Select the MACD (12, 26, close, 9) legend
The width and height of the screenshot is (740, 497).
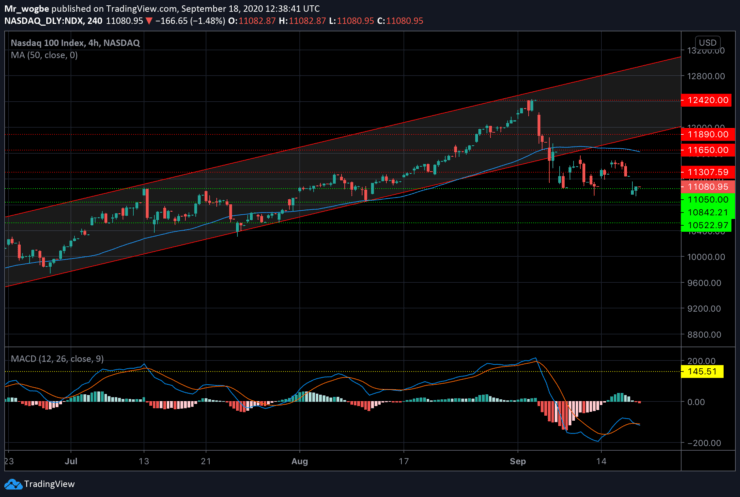coord(57,359)
